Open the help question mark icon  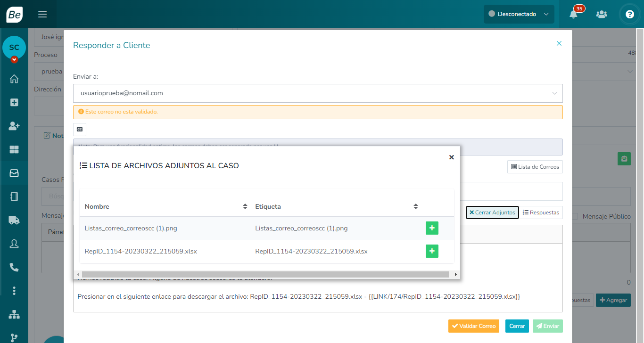(629, 14)
